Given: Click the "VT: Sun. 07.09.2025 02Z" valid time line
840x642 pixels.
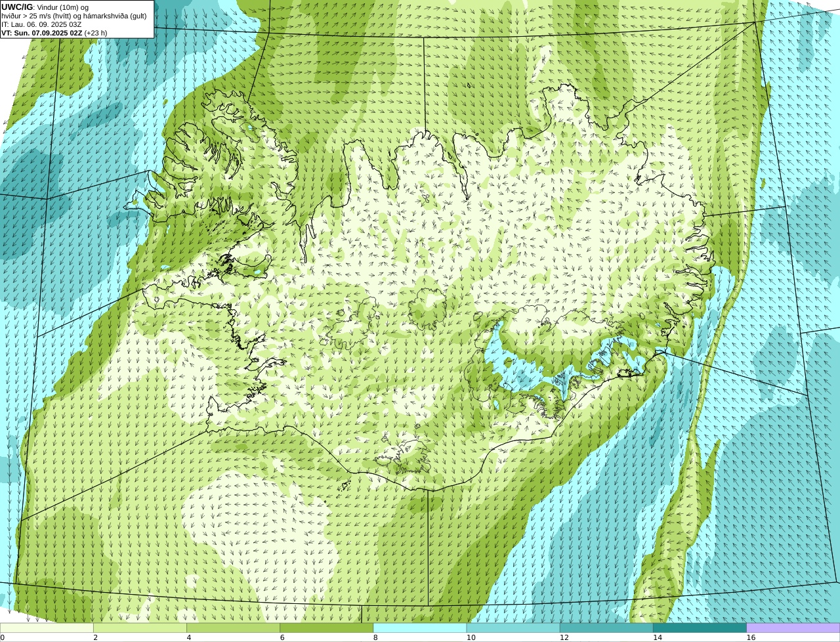Looking at the screenshot, I should (x=54, y=33).
